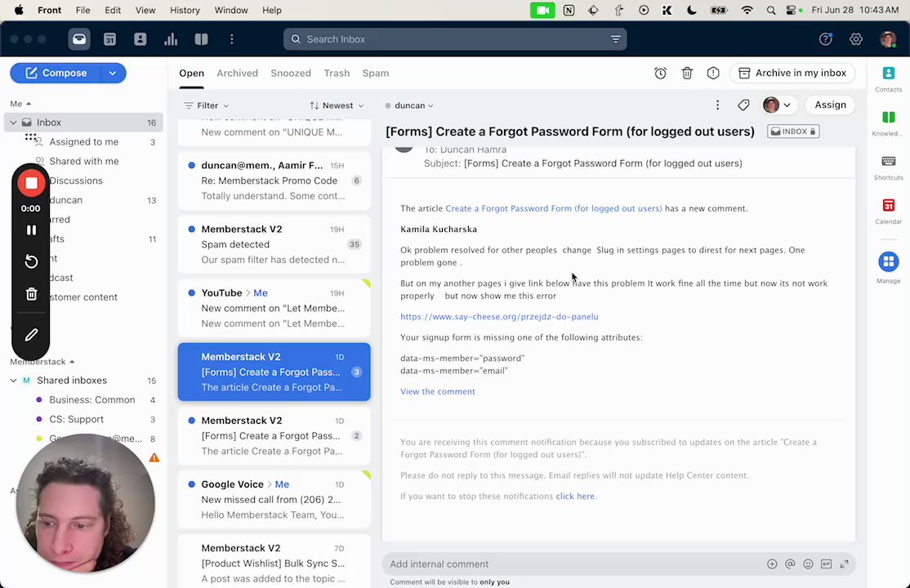
Task: Open the Compose dropdown arrow
Action: point(113,73)
